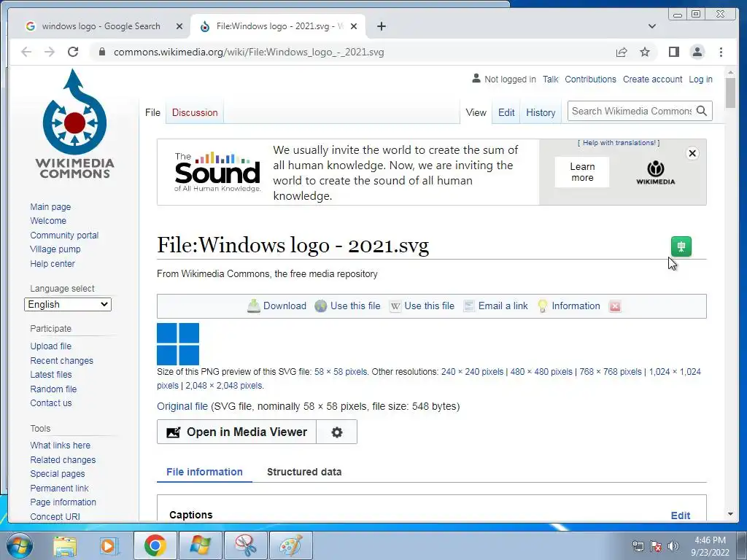The height and width of the screenshot is (560, 747).
Task: Bookmark this page with the star icon
Action: pyautogui.click(x=645, y=52)
